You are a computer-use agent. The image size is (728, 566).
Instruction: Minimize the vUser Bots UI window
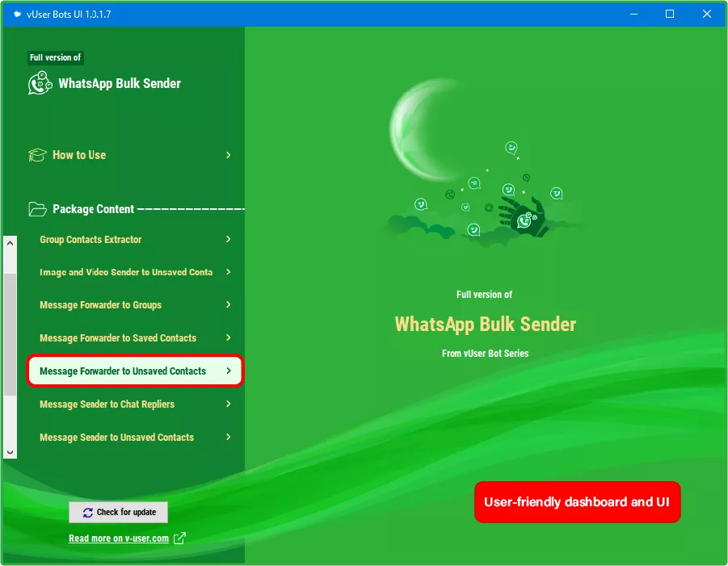(633, 14)
